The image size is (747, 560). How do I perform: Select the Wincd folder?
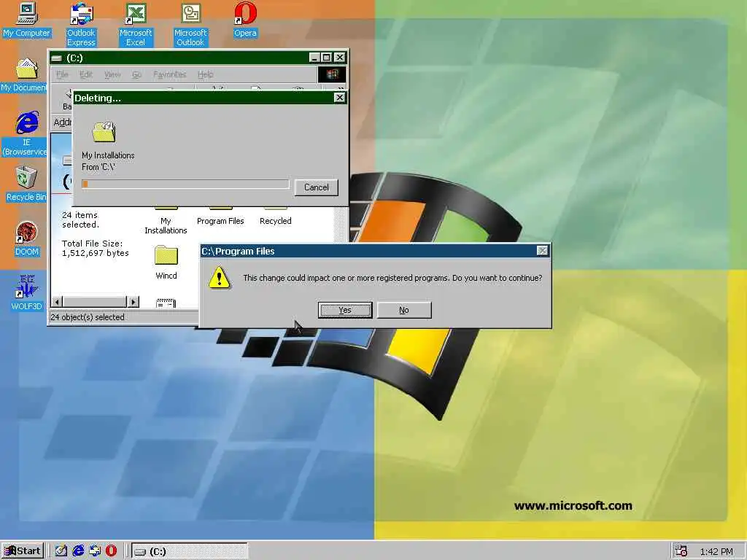click(166, 262)
